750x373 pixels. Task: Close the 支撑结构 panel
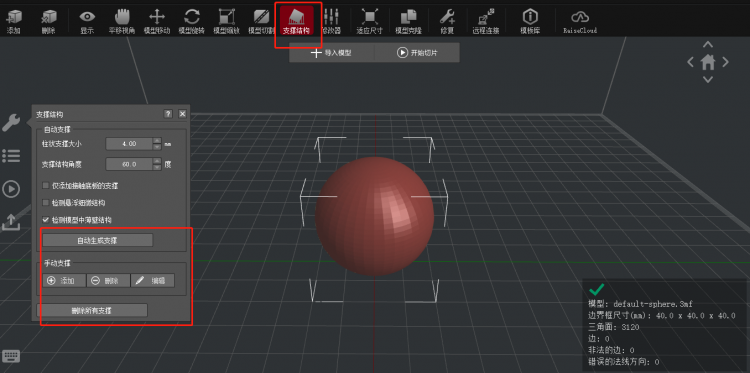[182, 114]
